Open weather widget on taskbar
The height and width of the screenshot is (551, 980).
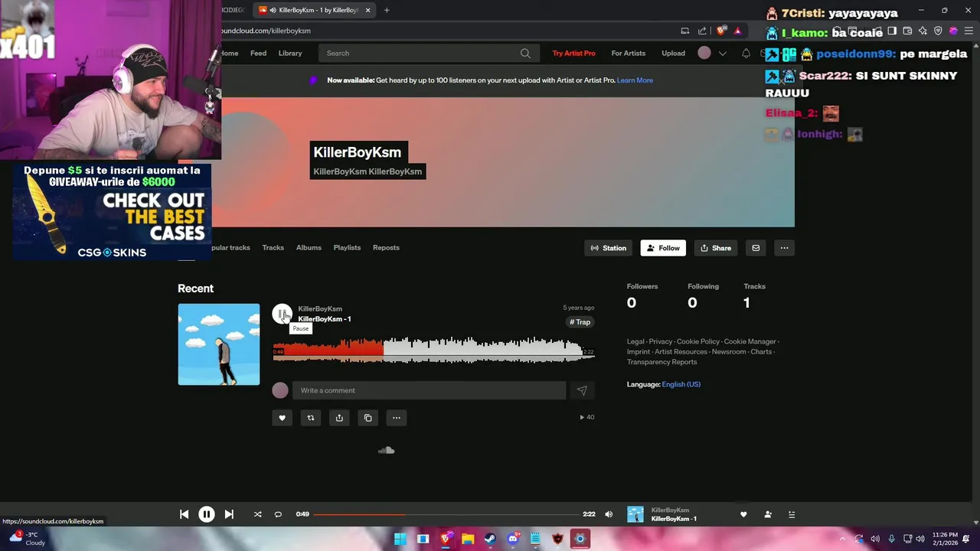point(28,539)
